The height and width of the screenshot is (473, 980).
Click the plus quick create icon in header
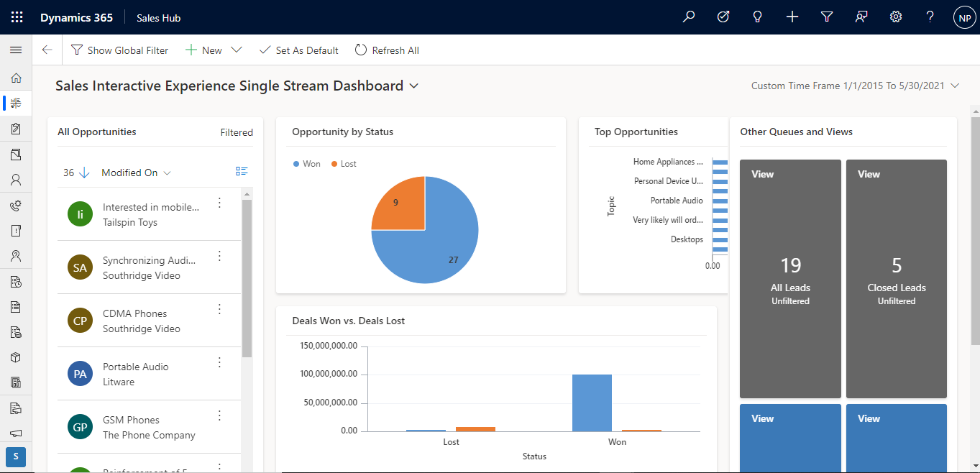pos(792,17)
